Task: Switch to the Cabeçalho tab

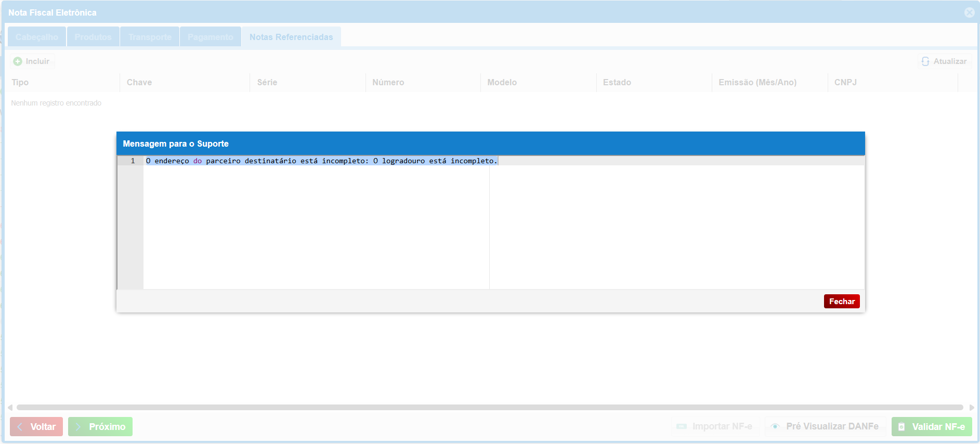Action: (x=37, y=37)
